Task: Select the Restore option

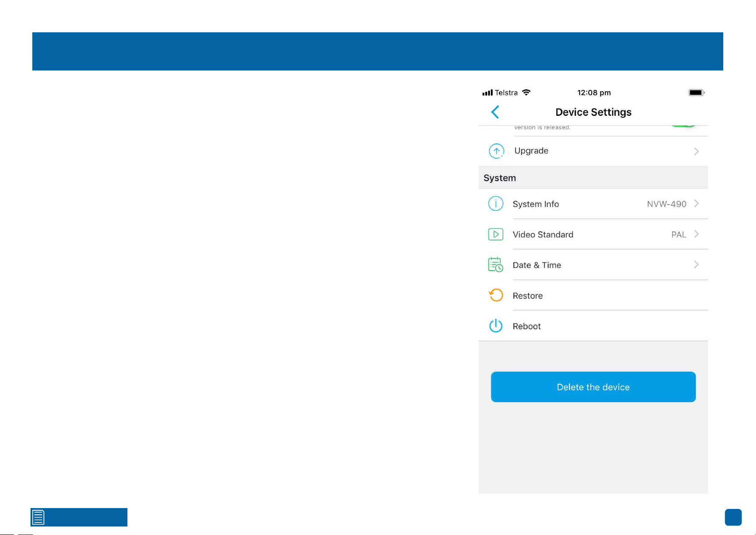Action: 593,295
